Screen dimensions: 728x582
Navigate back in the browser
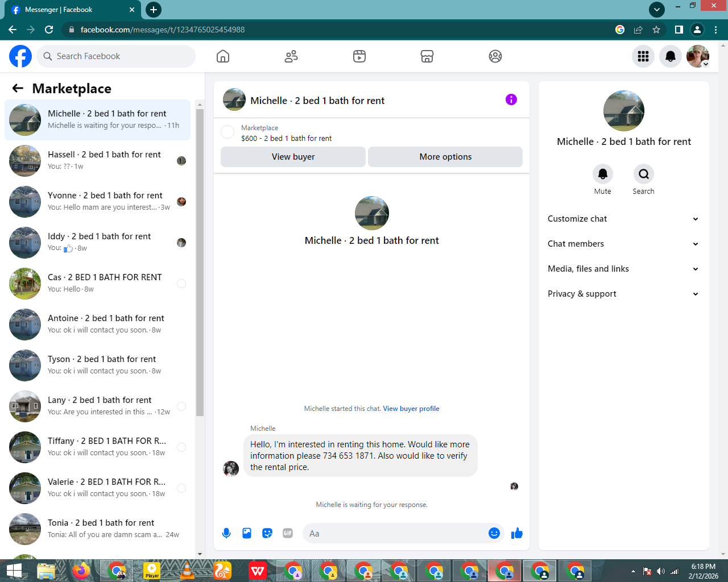13,30
